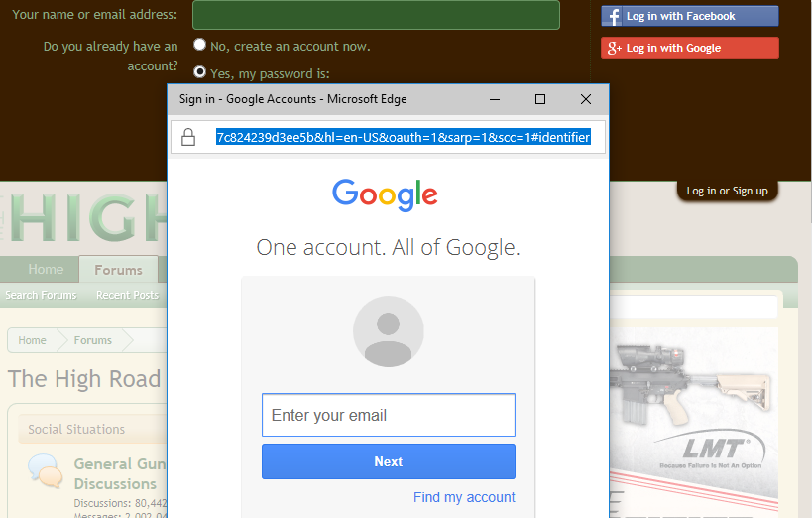Open the Home tab on the forum page

46,270
